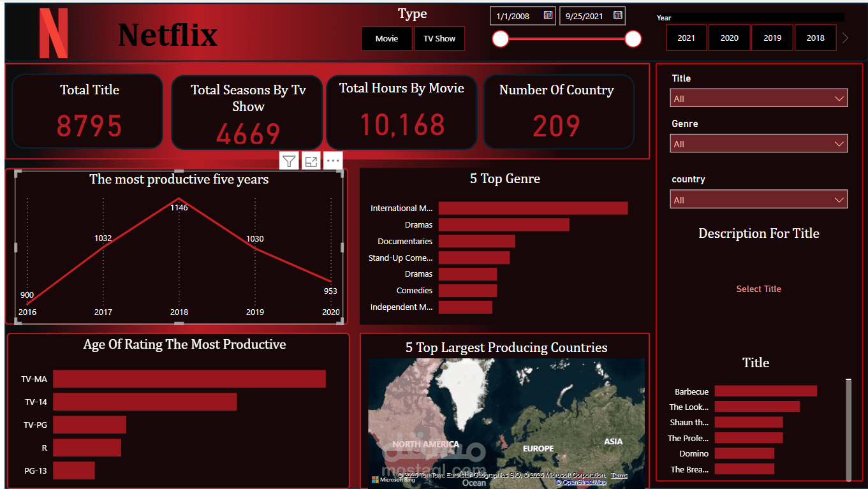Click the '5 Top Genre' chart title
Image resolution: width=868 pixels, height=489 pixels.
click(505, 179)
